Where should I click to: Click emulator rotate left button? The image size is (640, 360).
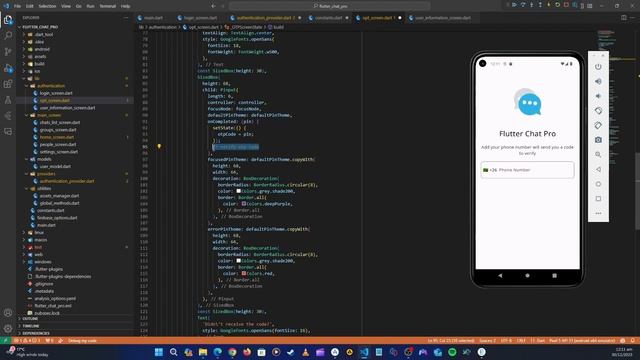pyautogui.click(x=598, y=111)
